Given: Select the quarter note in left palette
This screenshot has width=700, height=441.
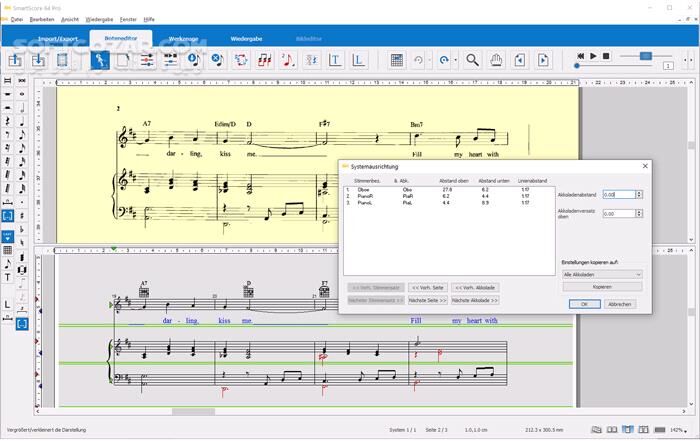Looking at the screenshot, I should coord(22,121).
